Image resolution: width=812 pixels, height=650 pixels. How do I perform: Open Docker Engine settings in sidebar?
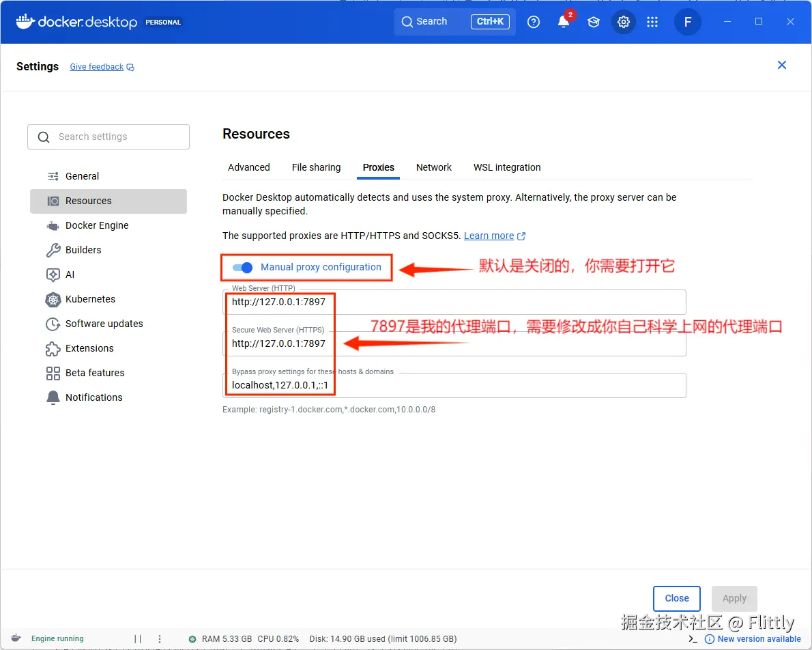click(x=98, y=225)
